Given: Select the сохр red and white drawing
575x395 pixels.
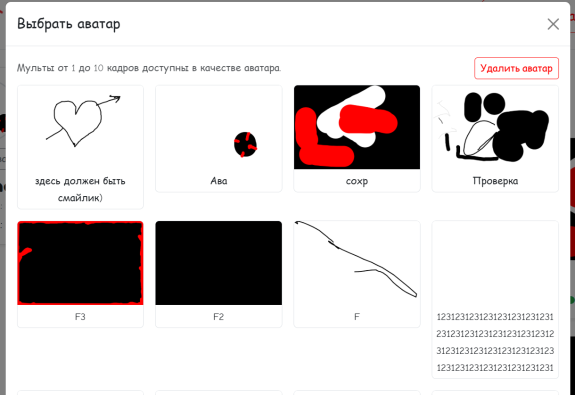Looking at the screenshot, I should 357,127.
